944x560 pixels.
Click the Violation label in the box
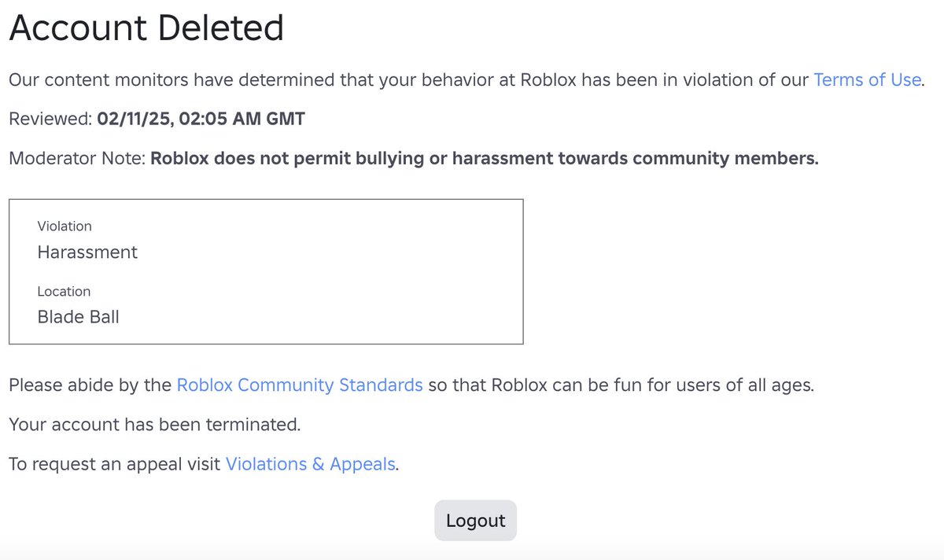click(65, 226)
